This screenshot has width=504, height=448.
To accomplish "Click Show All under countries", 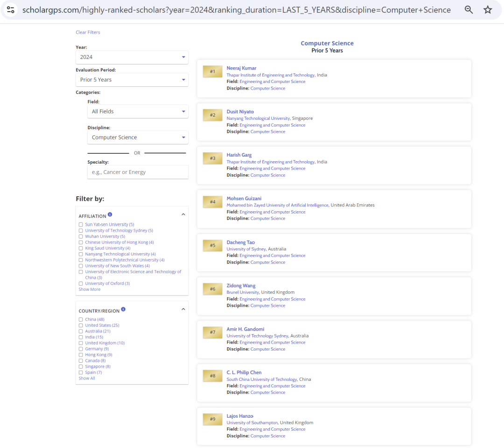I will pos(87,379).
